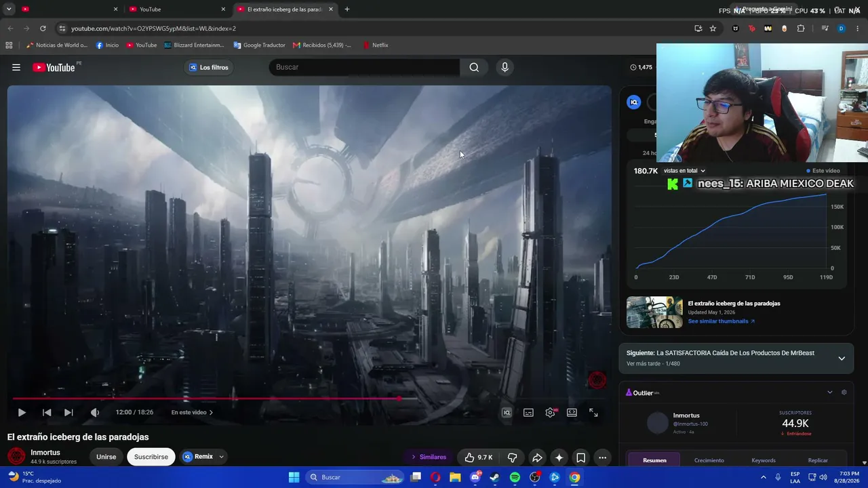Screen dimensions: 868x488
Task: Collapse the Outlier panel chevron
Action: 829,392
